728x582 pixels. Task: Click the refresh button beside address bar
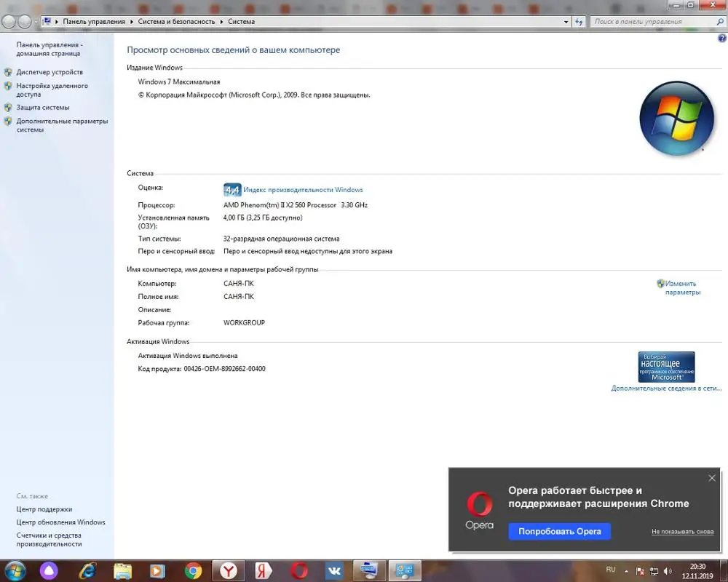coord(579,22)
